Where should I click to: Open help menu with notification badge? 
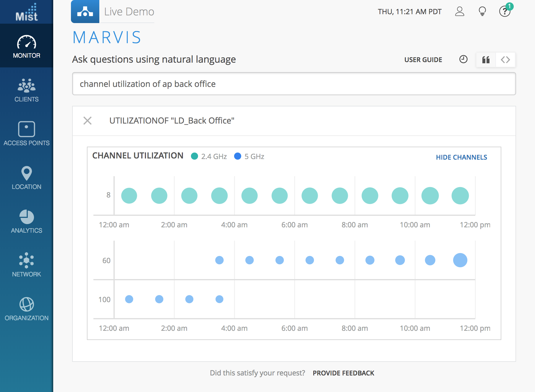click(505, 12)
